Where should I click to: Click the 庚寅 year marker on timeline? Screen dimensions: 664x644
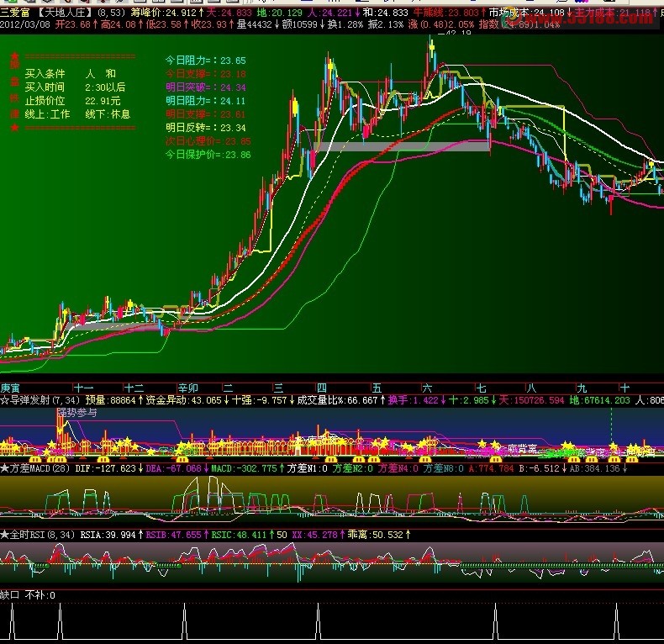[x=11, y=388]
